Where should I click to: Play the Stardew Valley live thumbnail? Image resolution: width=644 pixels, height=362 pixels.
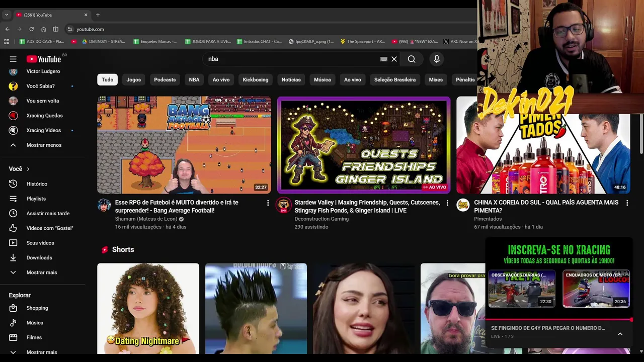364,145
